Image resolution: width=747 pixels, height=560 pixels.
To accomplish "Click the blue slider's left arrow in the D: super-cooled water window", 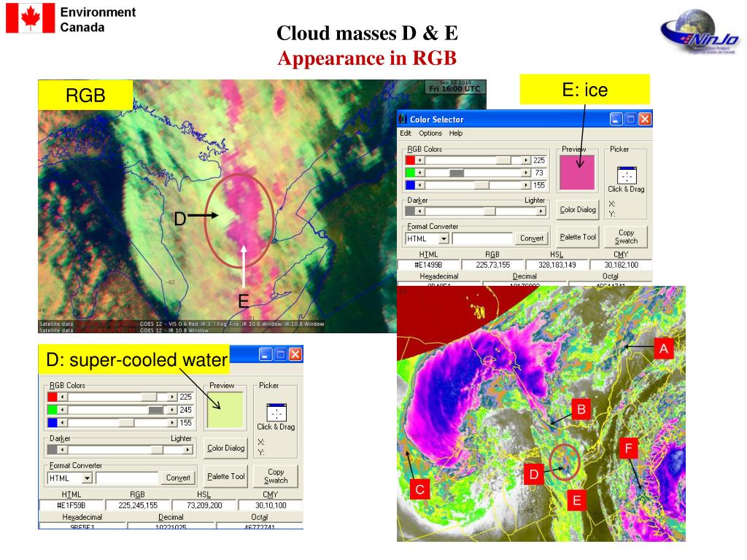I will pyautogui.click(x=62, y=422).
